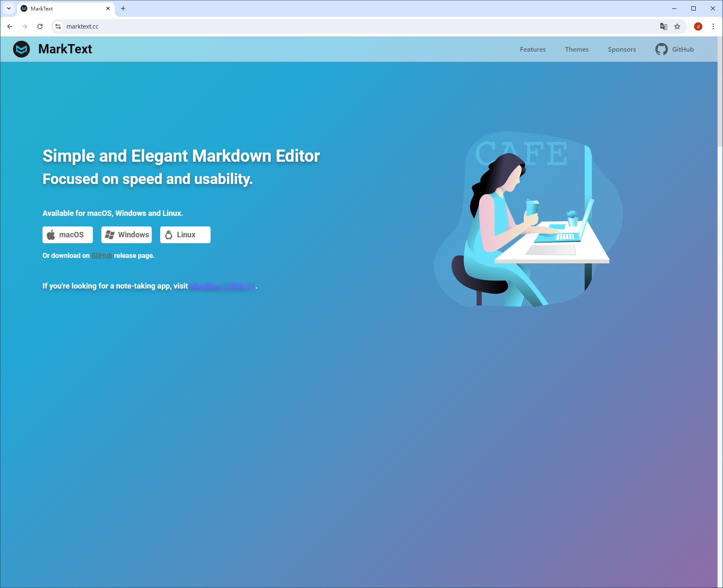
Task: Open the Features navigation item
Action: (533, 49)
